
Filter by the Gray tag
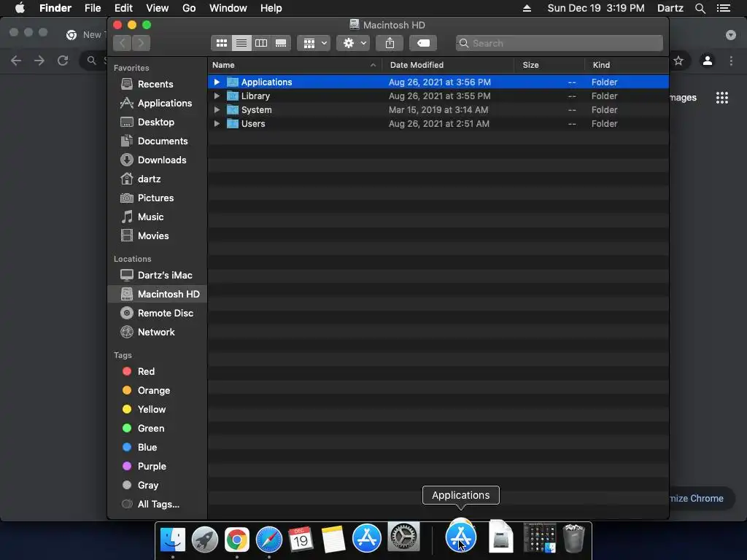tap(158, 485)
